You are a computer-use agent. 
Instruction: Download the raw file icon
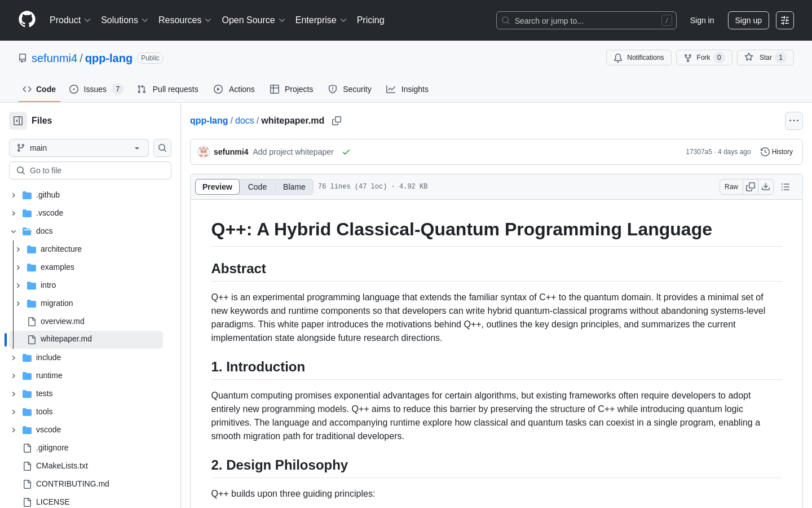pos(766,187)
